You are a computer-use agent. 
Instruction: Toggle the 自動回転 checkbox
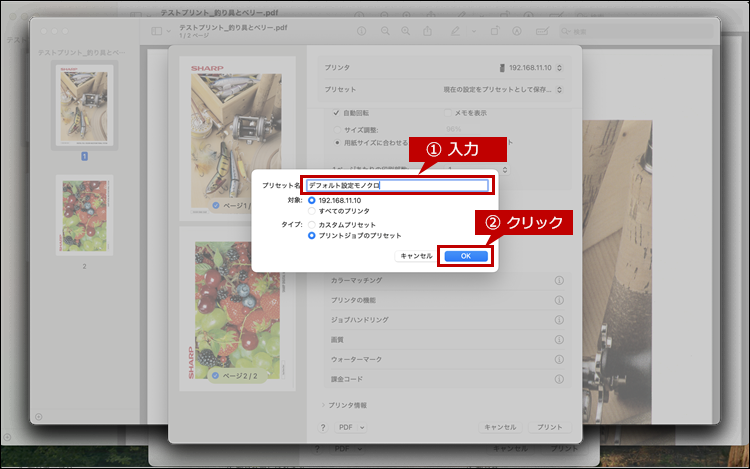[x=336, y=113]
